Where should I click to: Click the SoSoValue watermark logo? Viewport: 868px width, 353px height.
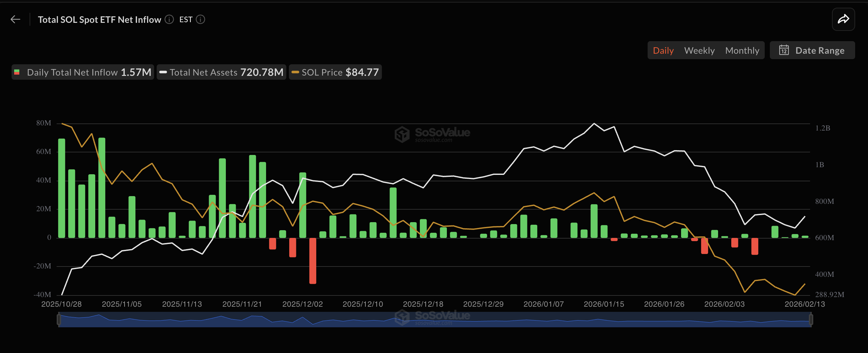[402, 134]
